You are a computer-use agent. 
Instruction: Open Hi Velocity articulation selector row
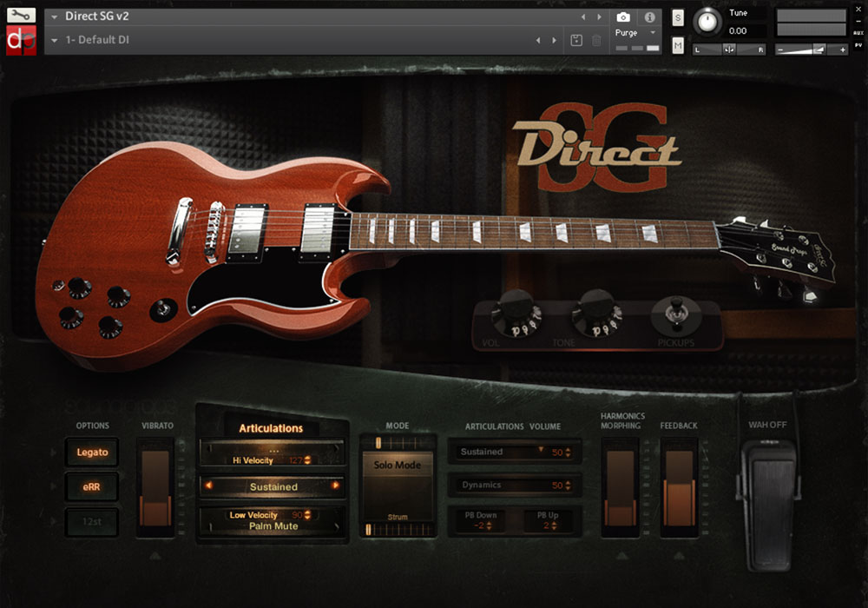[x=273, y=454]
